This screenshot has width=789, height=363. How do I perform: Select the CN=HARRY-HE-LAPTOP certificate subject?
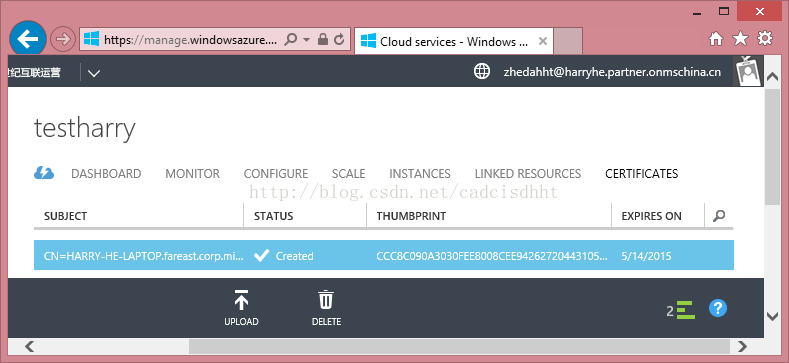click(143, 256)
